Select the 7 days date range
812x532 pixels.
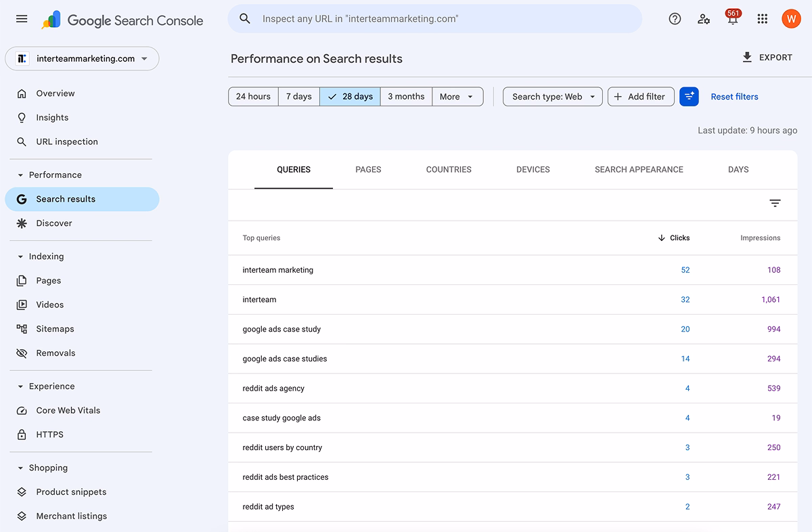click(298, 96)
